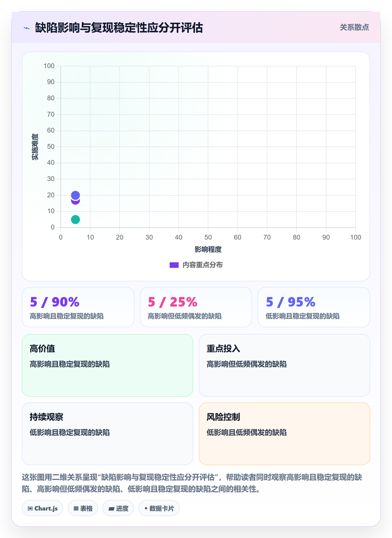The height and width of the screenshot is (538, 392).
Task: Click the title 缺陷影响与复现稳定性应分开评估
Action: (119, 28)
